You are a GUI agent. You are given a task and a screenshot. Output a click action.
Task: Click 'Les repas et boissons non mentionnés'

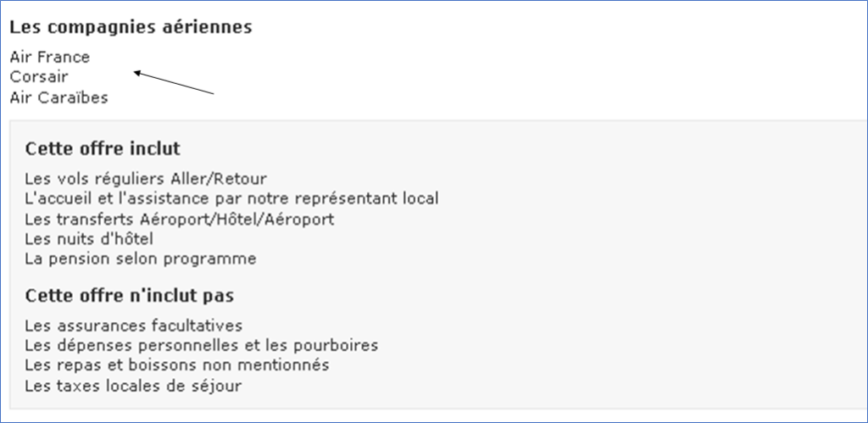[177, 365]
